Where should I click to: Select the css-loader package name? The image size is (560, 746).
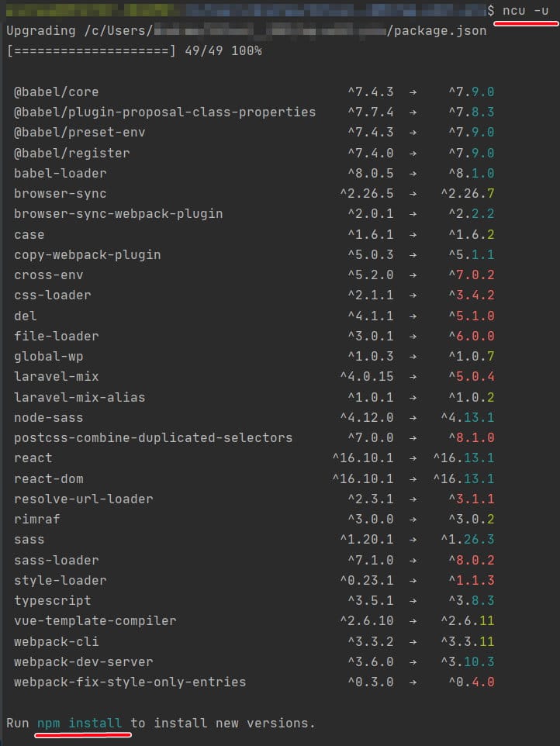coord(52,295)
